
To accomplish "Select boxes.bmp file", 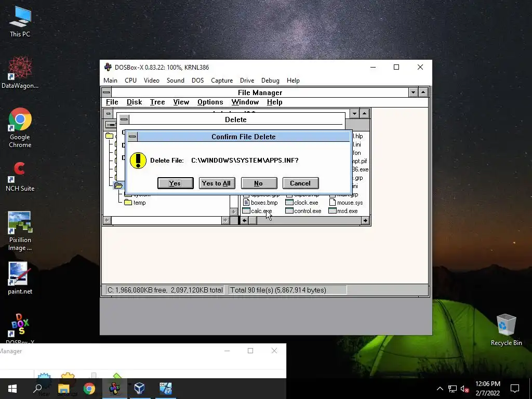I will pyautogui.click(x=260, y=203).
